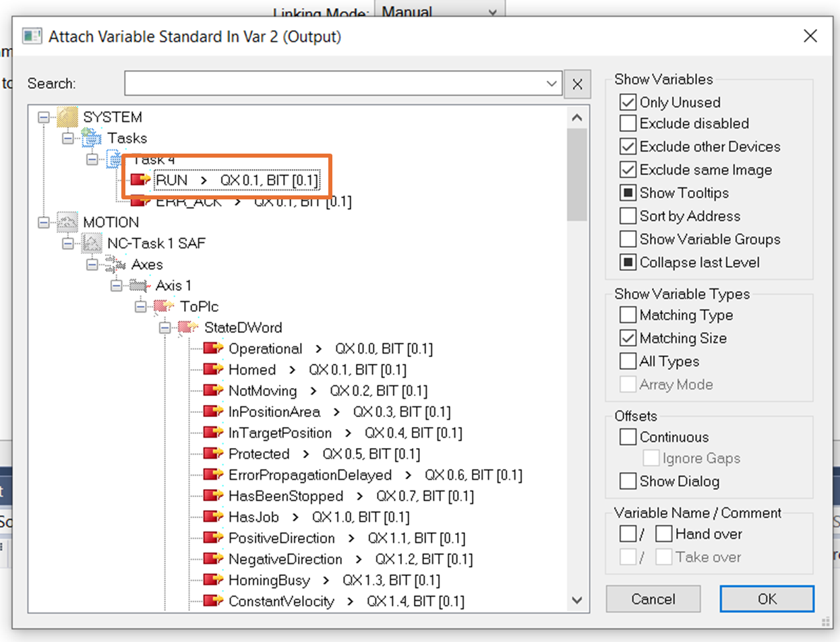Select the RUN output variable icon
Viewport: 840px width, 642px height.
138,180
